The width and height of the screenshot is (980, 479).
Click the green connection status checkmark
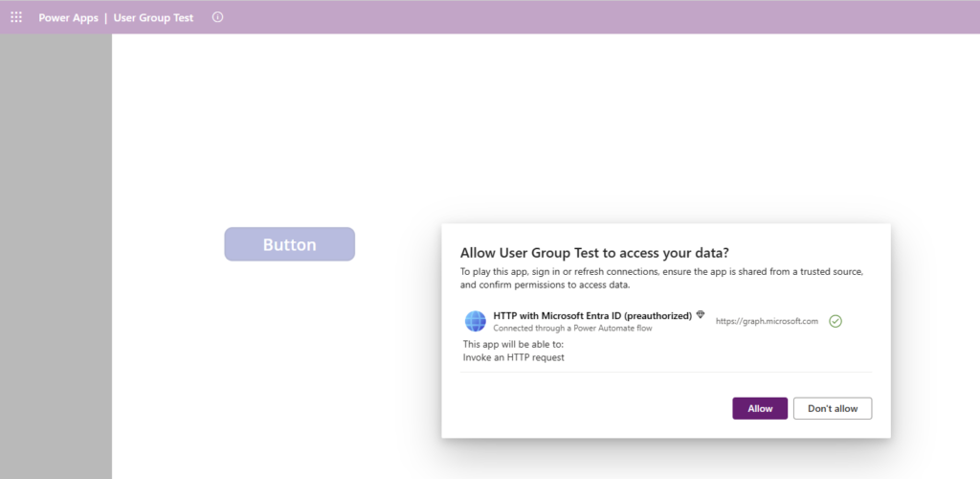click(835, 321)
